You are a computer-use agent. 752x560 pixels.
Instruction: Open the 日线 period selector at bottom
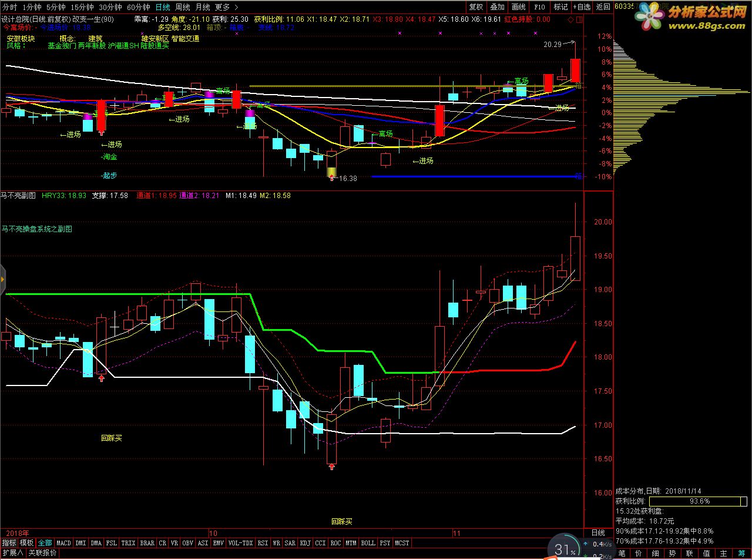tap(598, 533)
